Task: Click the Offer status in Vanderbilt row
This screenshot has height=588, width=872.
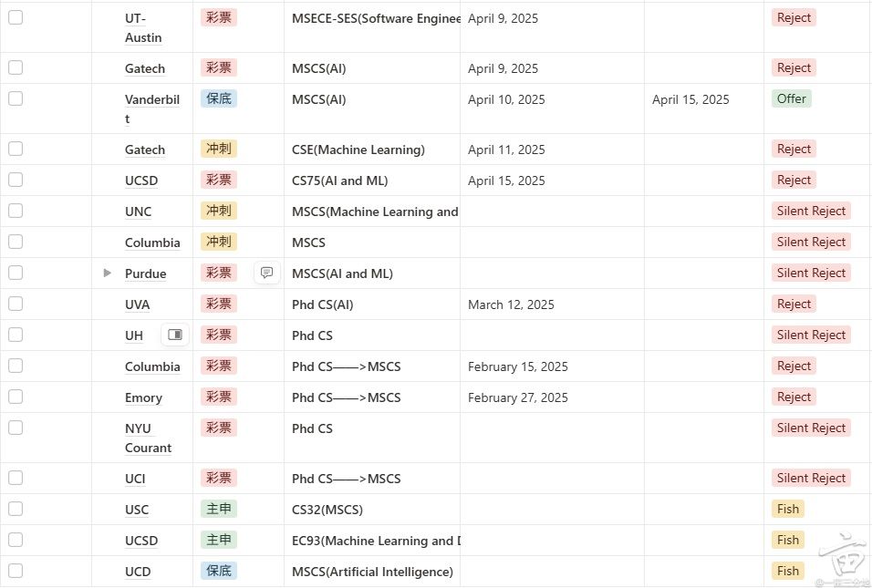Action: click(792, 98)
